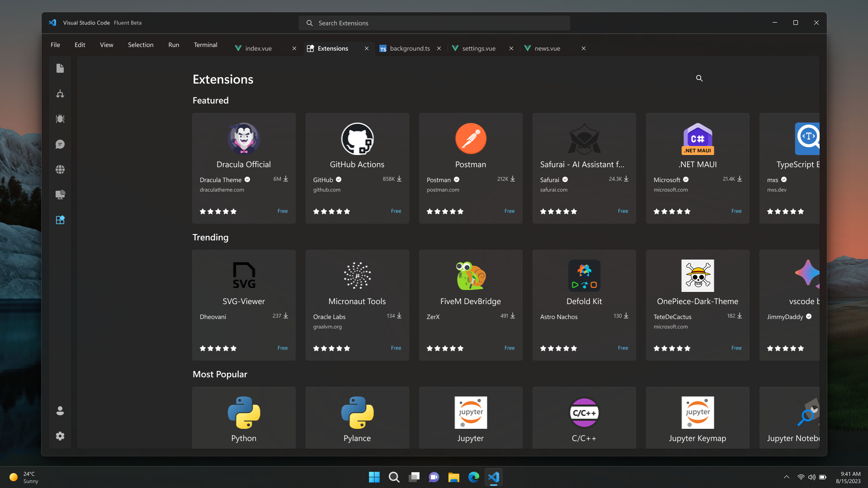868x488 pixels.
Task: Open the chat bubble icon in sidebar
Action: tap(60, 144)
